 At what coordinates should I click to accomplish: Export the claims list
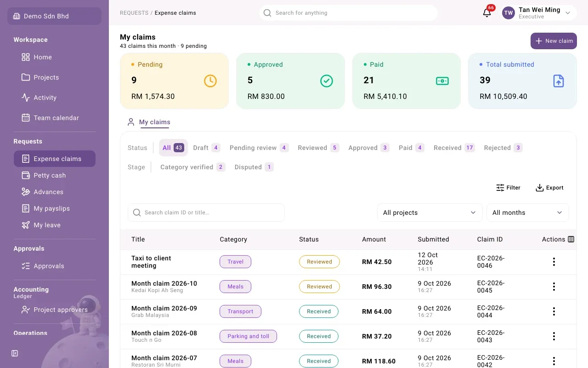click(549, 188)
